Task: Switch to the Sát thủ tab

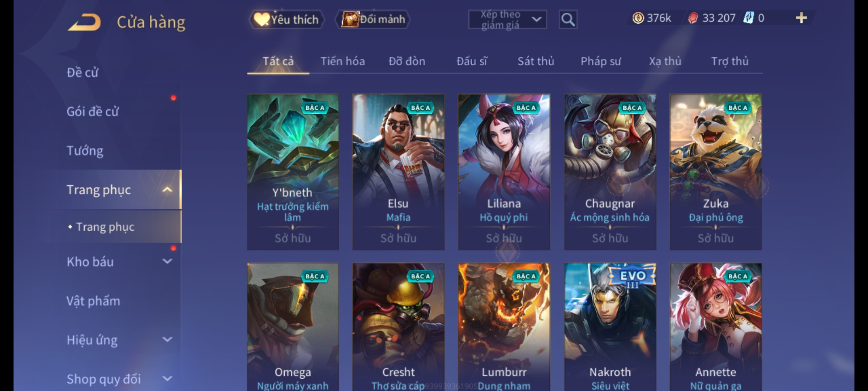Action: pyautogui.click(x=536, y=61)
